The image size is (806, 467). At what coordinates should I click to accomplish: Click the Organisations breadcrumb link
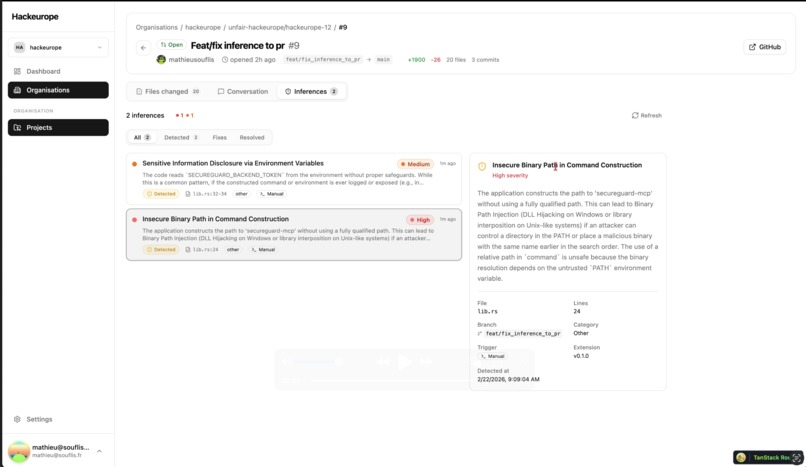(156, 27)
